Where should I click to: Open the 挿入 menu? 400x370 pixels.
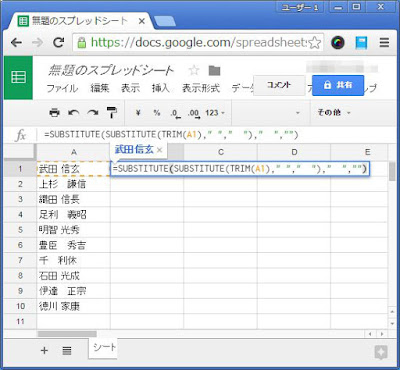[x=160, y=88]
